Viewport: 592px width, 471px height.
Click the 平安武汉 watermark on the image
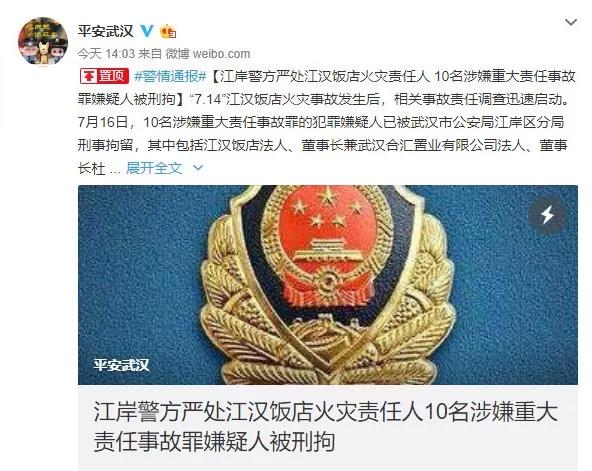[x=122, y=365]
